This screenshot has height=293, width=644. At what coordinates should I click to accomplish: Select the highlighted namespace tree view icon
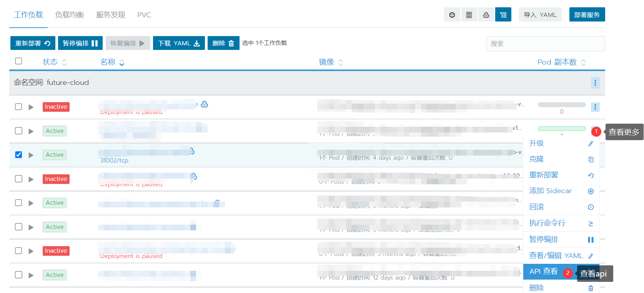coord(503,15)
